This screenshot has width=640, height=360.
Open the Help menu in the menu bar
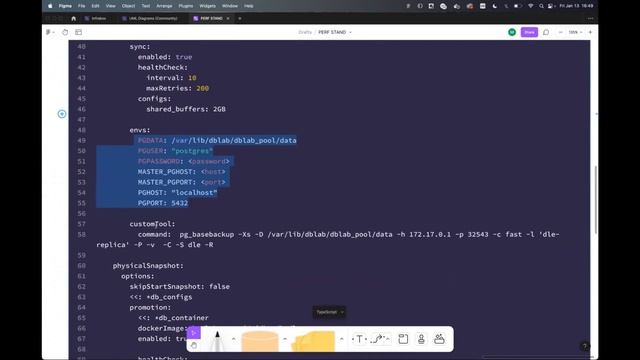249,6
